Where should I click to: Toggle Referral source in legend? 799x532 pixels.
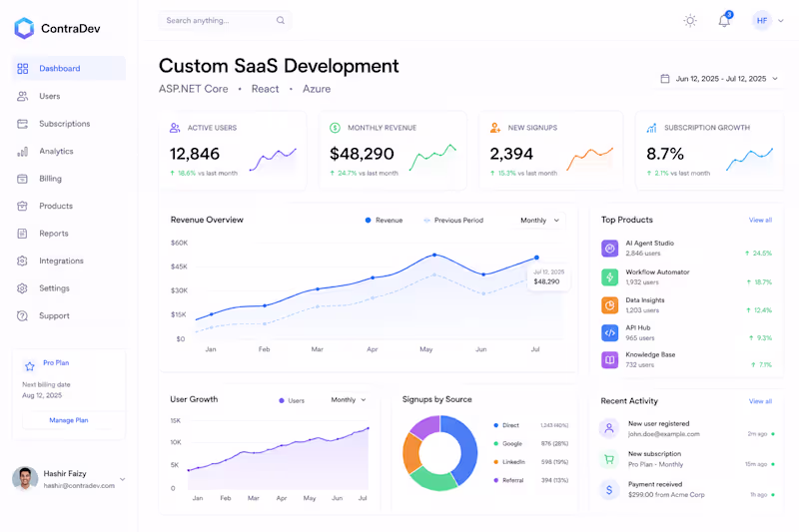tap(530, 480)
